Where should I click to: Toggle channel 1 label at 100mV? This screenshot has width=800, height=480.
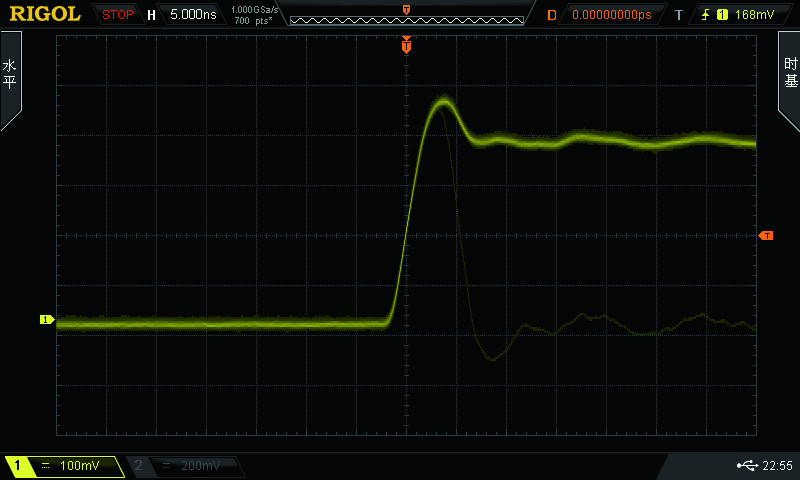64,466
